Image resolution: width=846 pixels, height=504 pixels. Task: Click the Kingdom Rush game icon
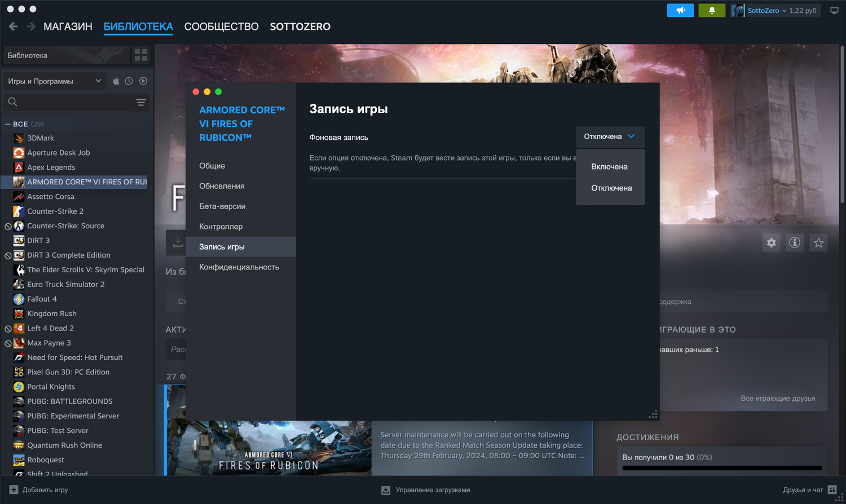(x=19, y=314)
